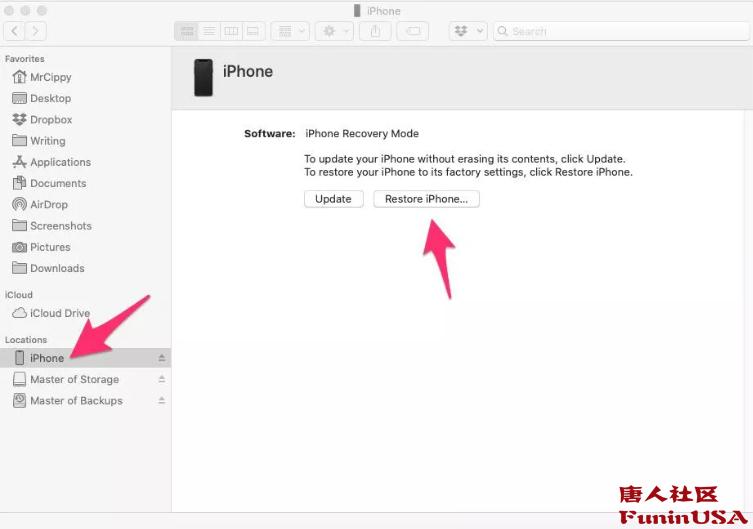Eject the iPhone from sidebar
Screen dimensions: 753x529
162,358
